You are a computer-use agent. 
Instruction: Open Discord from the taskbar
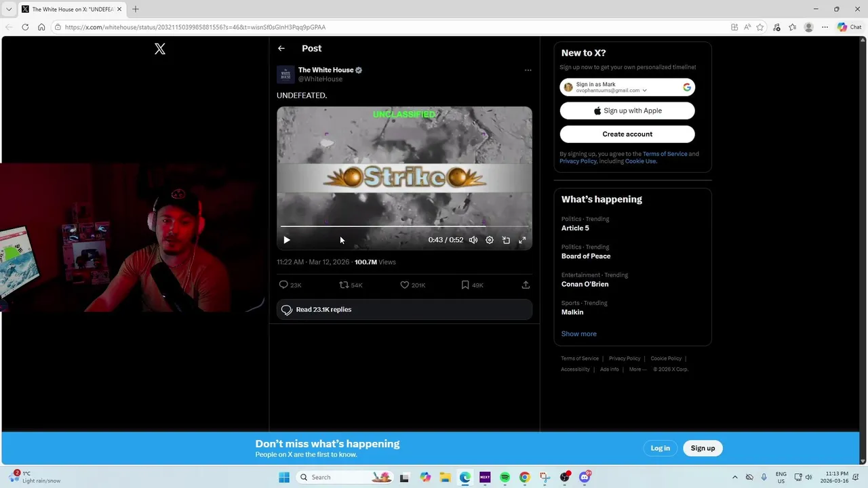pos(585,477)
